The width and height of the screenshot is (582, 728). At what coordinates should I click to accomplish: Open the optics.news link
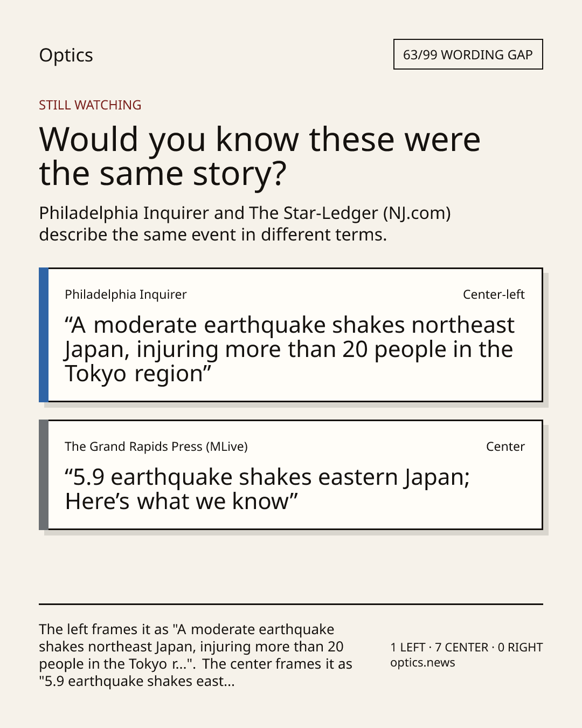point(422,663)
